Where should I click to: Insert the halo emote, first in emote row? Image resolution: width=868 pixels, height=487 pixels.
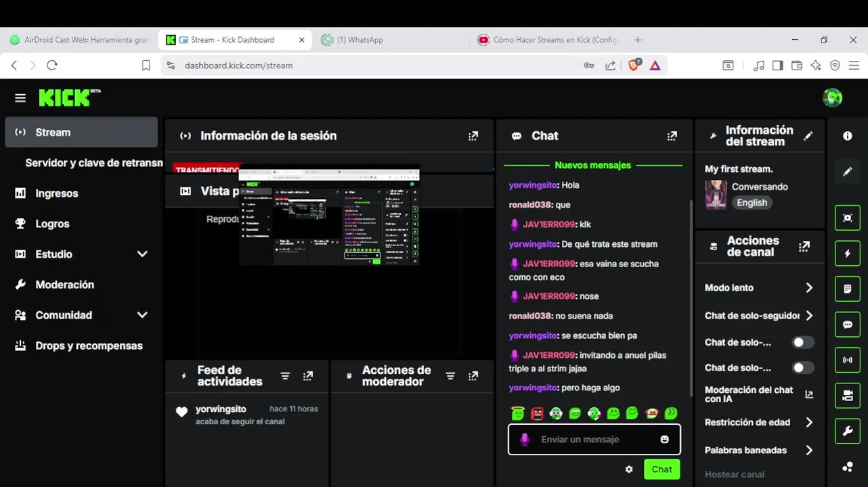518,413
